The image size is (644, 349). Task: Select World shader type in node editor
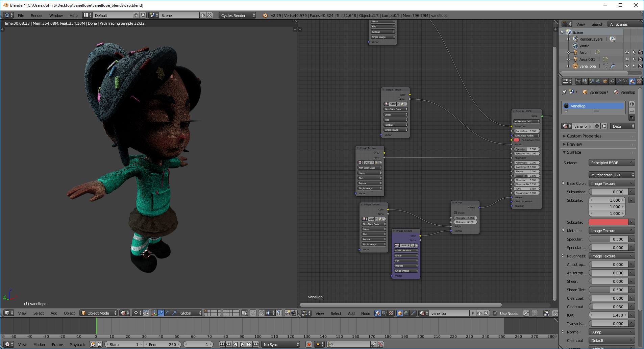(406, 314)
